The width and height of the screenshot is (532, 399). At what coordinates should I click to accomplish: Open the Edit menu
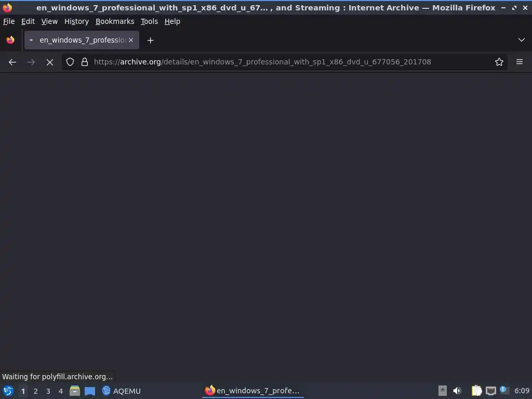[x=28, y=21]
